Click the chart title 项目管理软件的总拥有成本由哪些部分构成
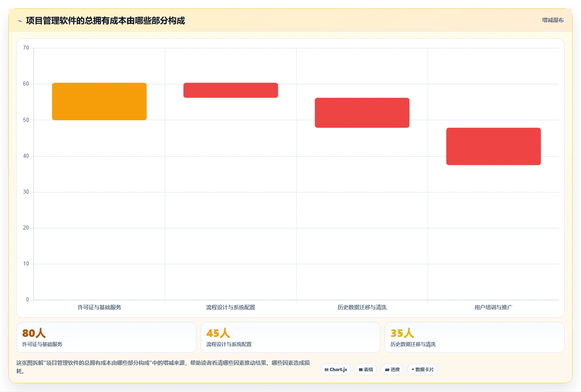581x392 pixels. tap(105, 20)
